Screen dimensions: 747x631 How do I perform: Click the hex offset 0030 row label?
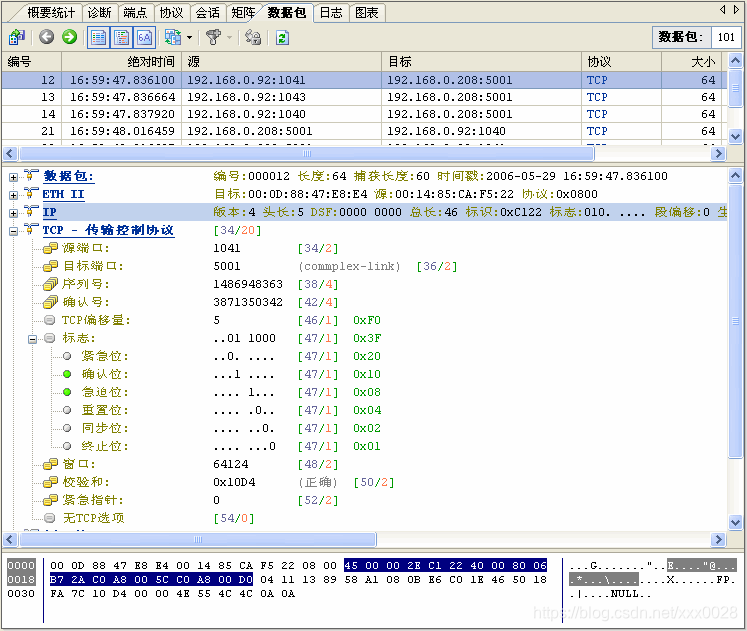pyautogui.click(x=21, y=594)
